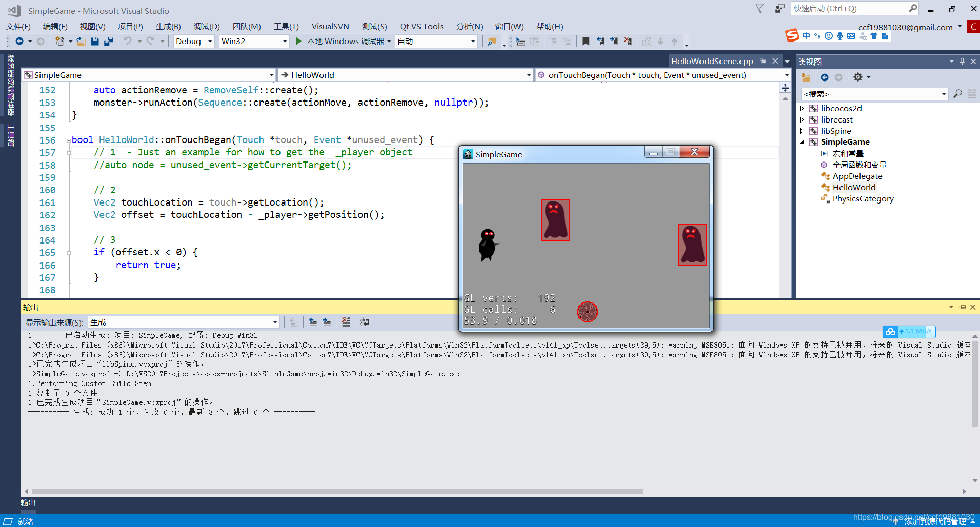
Task: Start debugging with the green play arrow
Action: (x=299, y=41)
